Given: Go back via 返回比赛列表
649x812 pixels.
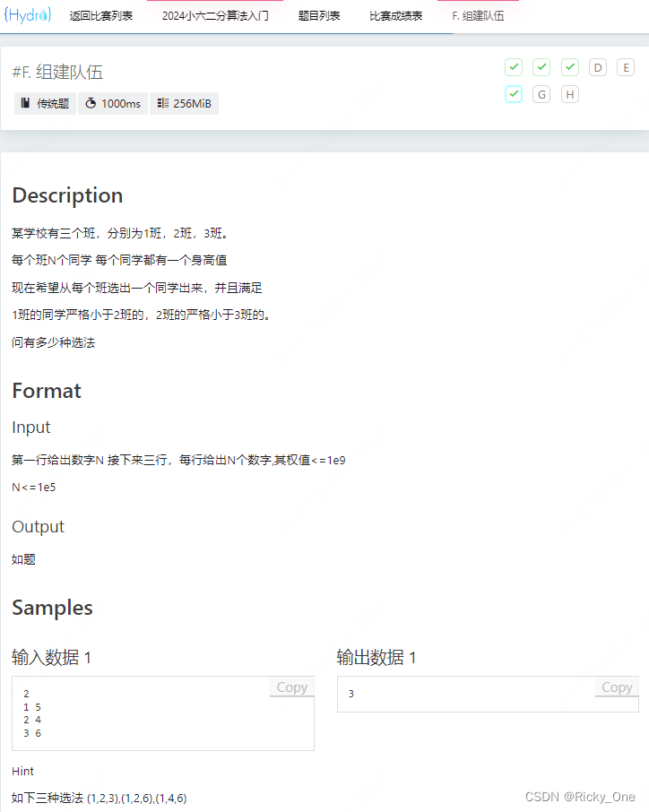Looking at the screenshot, I should 101,16.
